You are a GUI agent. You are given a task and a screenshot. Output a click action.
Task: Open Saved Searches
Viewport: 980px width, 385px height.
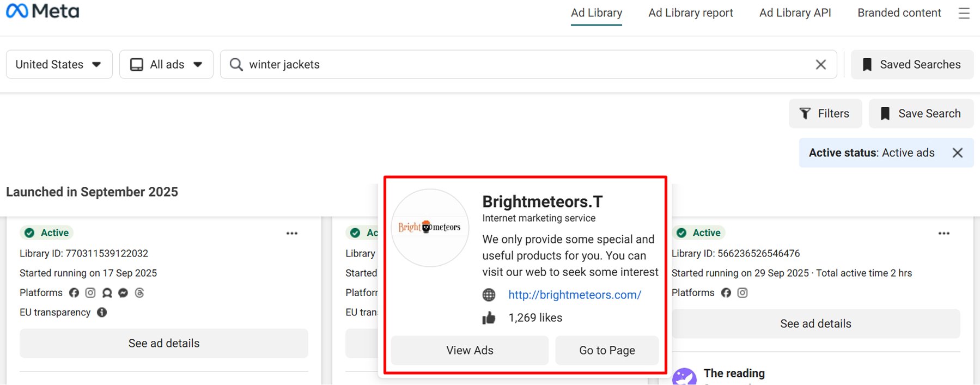pos(912,65)
